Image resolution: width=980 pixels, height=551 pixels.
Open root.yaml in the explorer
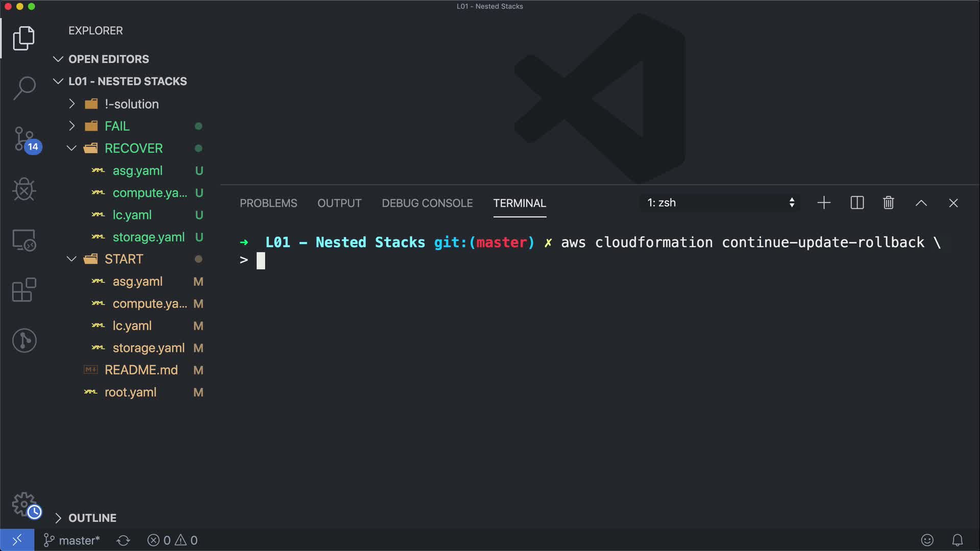130,392
